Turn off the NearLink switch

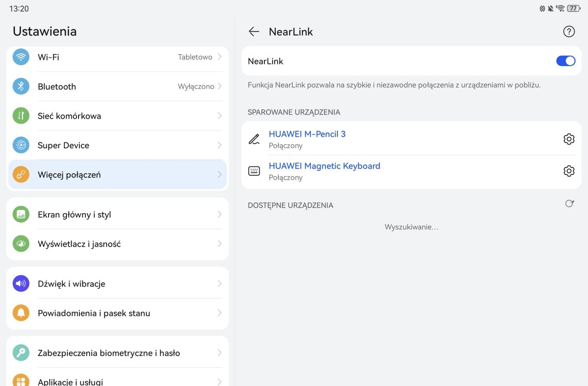pos(566,61)
